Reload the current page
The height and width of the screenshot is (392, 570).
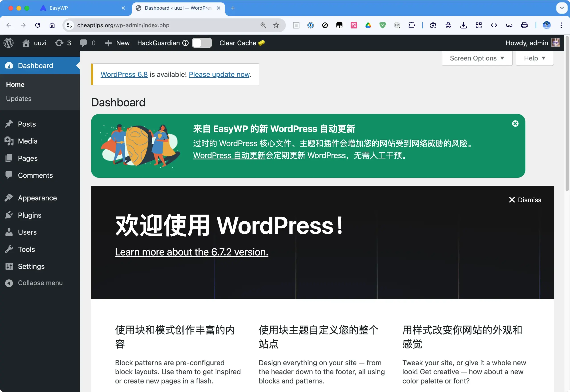click(x=38, y=25)
